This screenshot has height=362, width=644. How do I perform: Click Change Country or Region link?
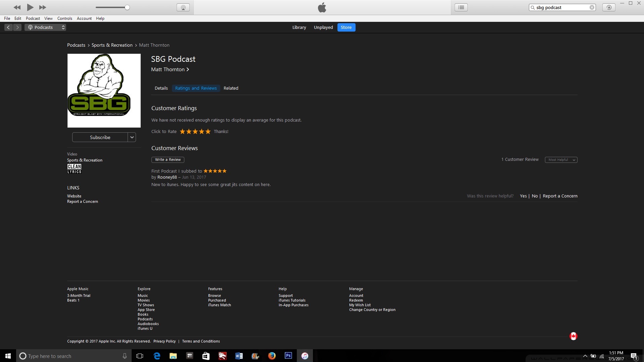tap(372, 310)
